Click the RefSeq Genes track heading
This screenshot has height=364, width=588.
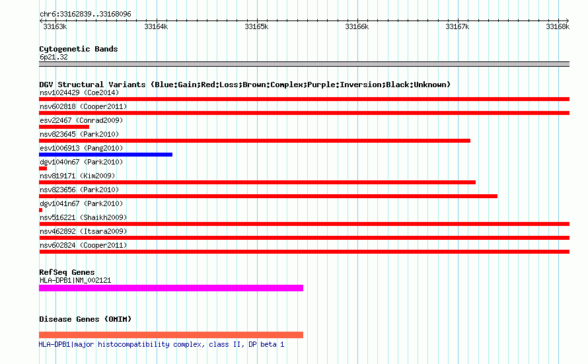(x=67, y=272)
